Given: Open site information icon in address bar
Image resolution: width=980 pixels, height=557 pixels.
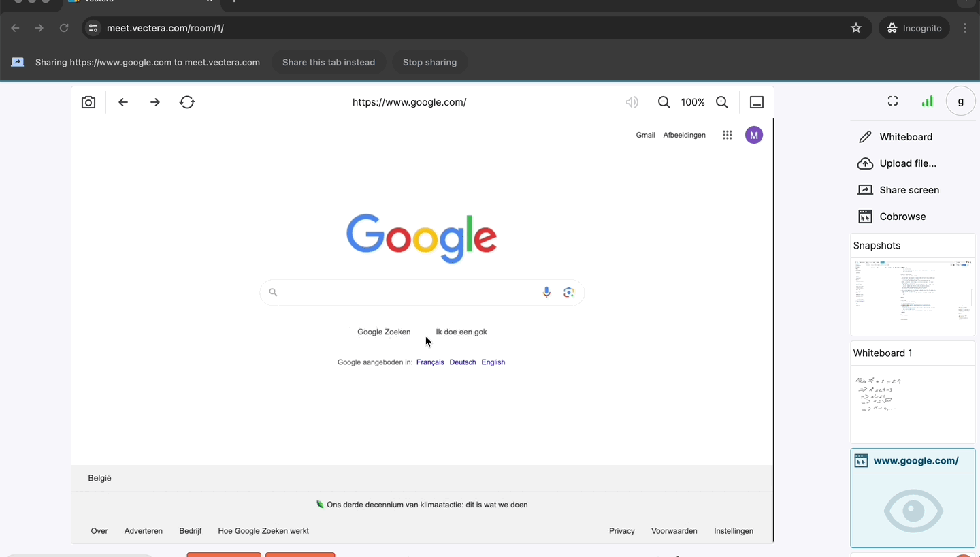Looking at the screenshot, I should tap(93, 28).
